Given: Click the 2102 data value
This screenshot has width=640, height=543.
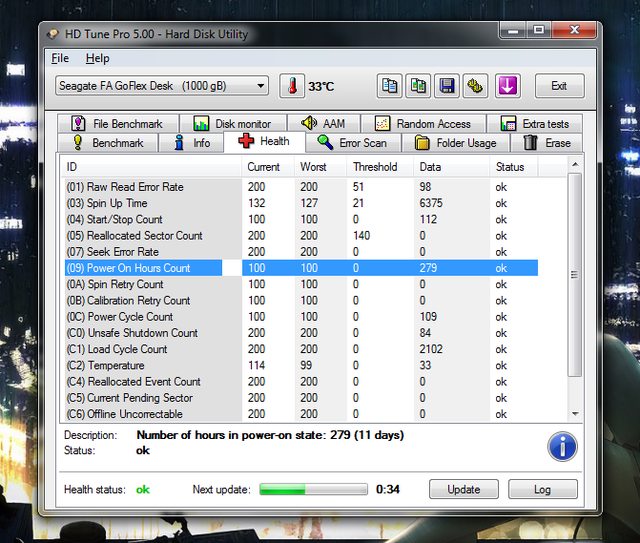Looking at the screenshot, I should pos(431,349).
